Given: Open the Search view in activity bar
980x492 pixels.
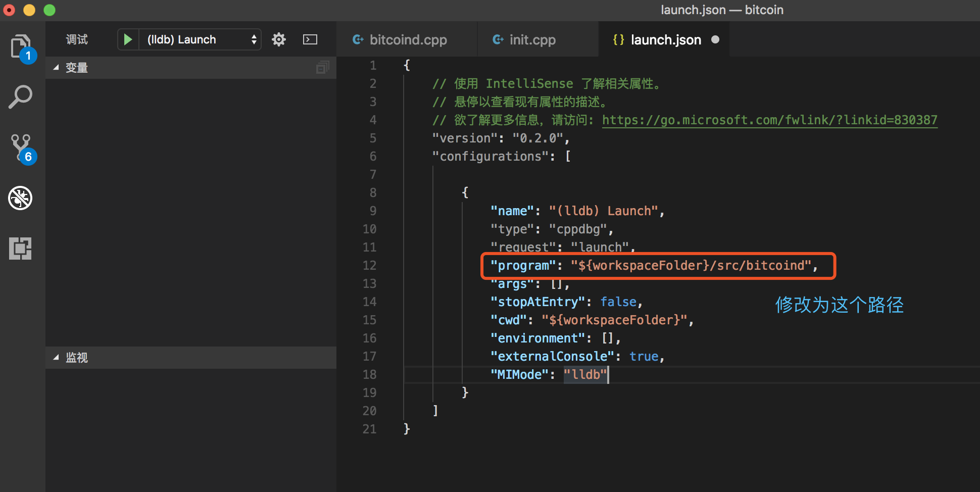Looking at the screenshot, I should pyautogui.click(x=20, y=97).
